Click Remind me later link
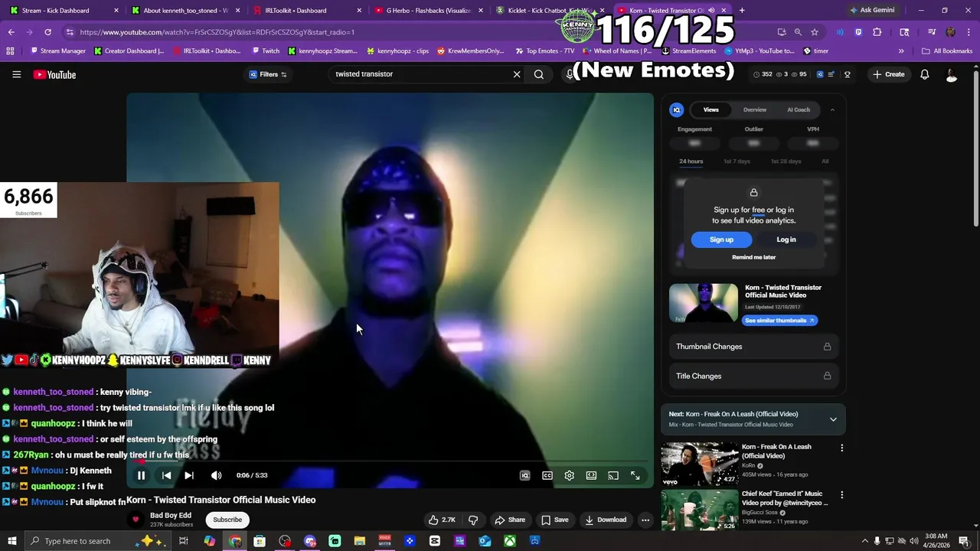 [754, 257]
